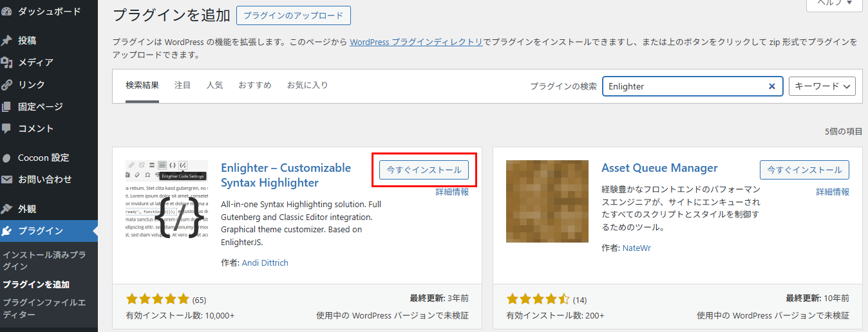The height and width of the screenshot is (332, 868).
Task: Switch to the 注目 tab
Action: (183, 86)
